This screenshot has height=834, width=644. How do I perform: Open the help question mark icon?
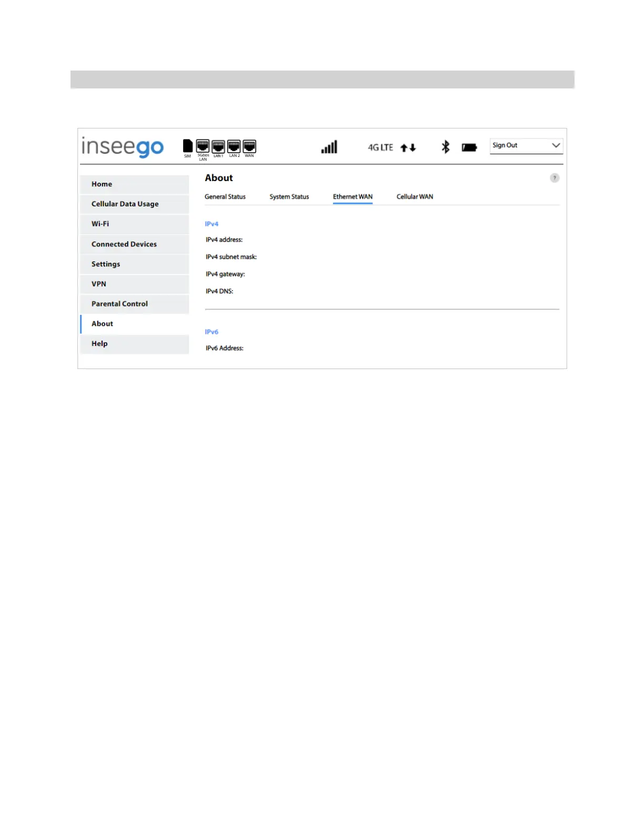pyautogui.click(x=555, y=178)
